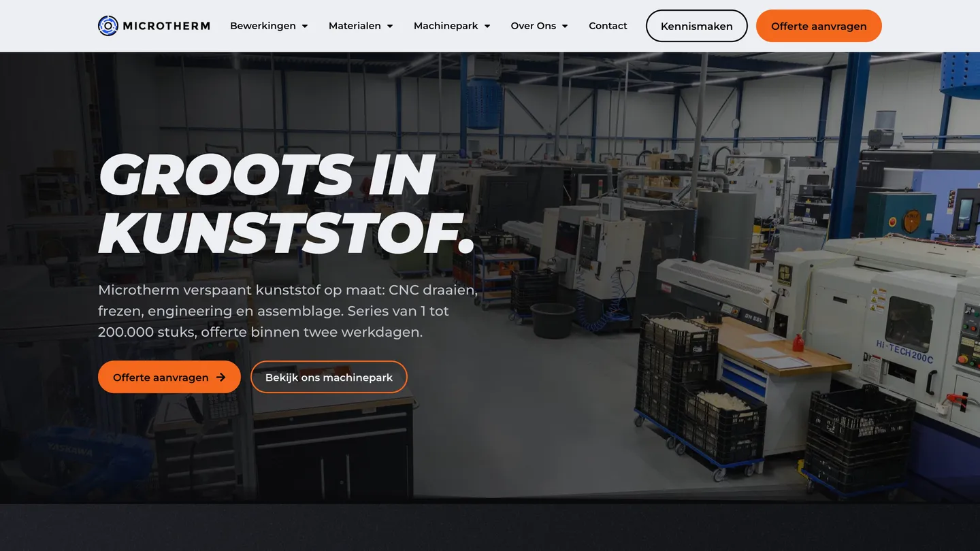This screenshot has width=980, height=551.
Task: Go to the Contact page
Action: pos(608,26)
